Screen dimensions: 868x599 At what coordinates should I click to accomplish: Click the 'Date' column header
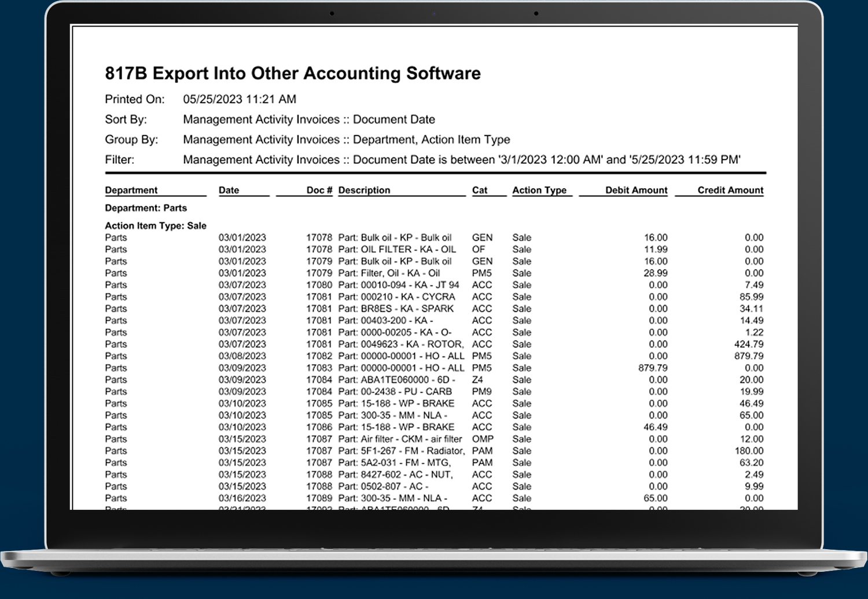(229, 190)
